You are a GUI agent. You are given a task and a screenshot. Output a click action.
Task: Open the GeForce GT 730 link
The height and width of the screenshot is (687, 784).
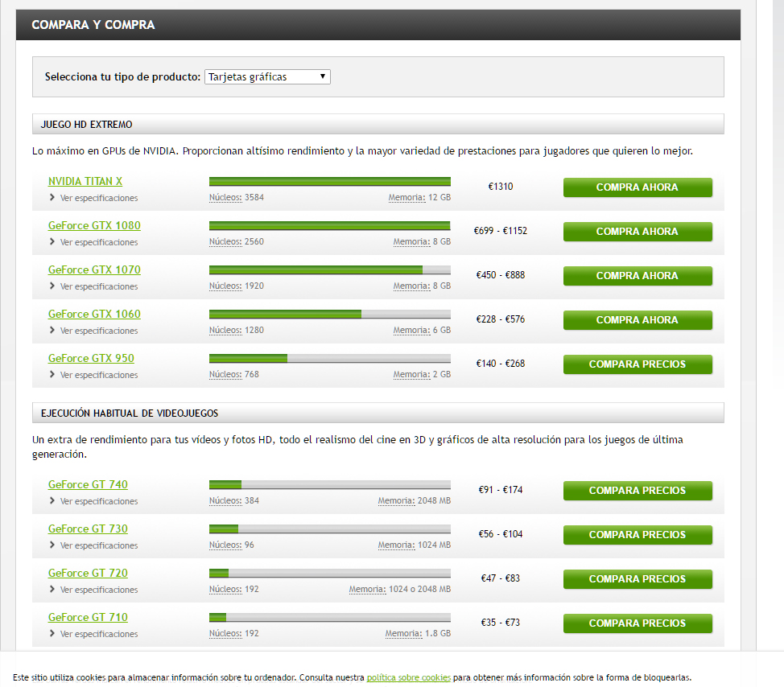[x=88, y=529]
